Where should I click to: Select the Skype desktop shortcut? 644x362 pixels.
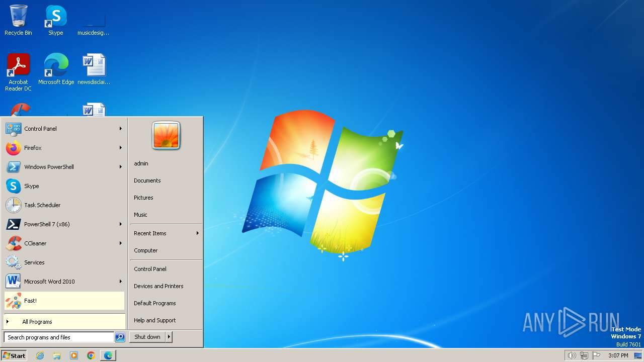click(55, 20)
